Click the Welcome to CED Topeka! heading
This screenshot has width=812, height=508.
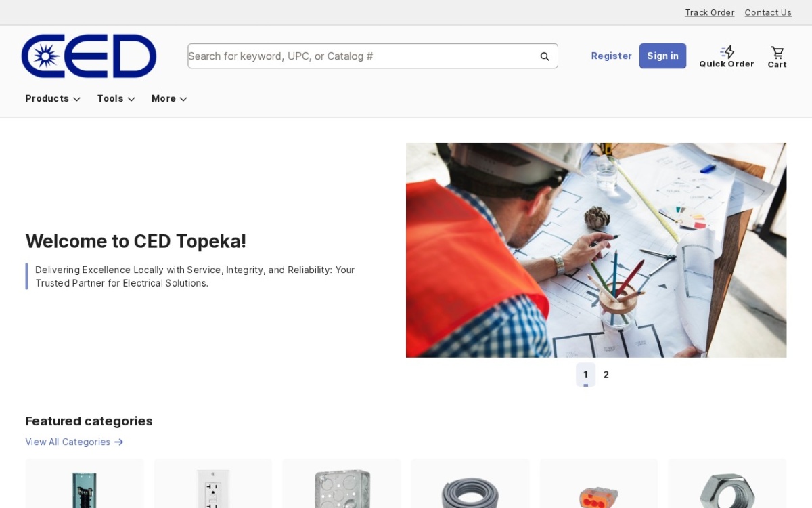click(x=136, y=241)
